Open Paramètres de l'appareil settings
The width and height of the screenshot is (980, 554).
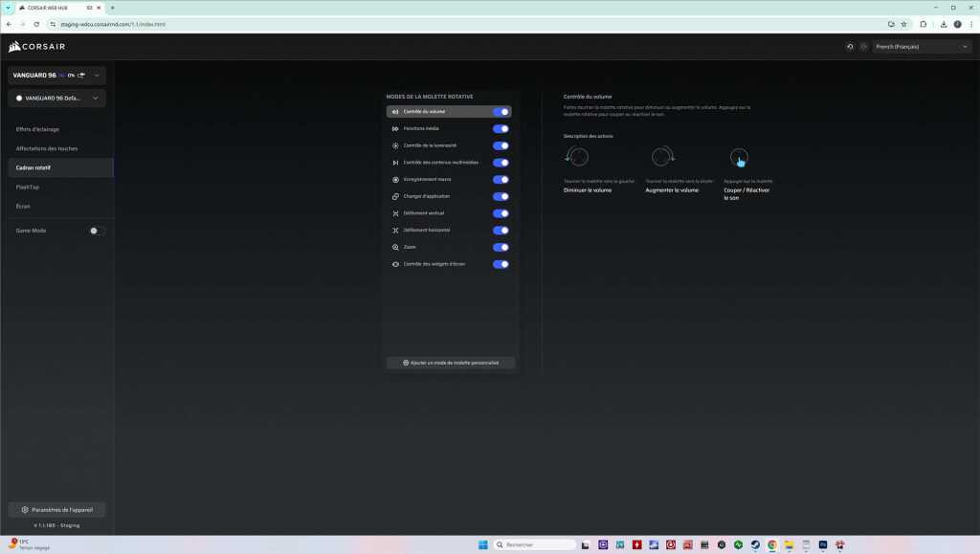point(56,510)
